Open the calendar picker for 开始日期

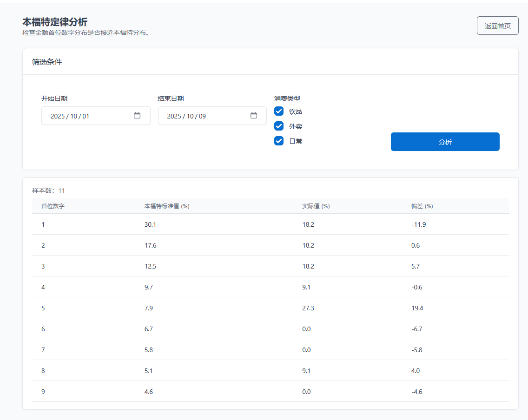point(137,116)
